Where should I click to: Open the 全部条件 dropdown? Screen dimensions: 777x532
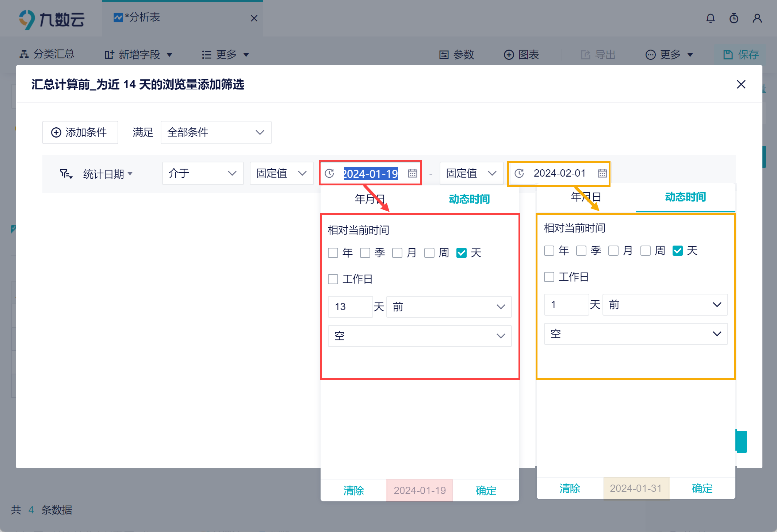(x=216, y=132)
